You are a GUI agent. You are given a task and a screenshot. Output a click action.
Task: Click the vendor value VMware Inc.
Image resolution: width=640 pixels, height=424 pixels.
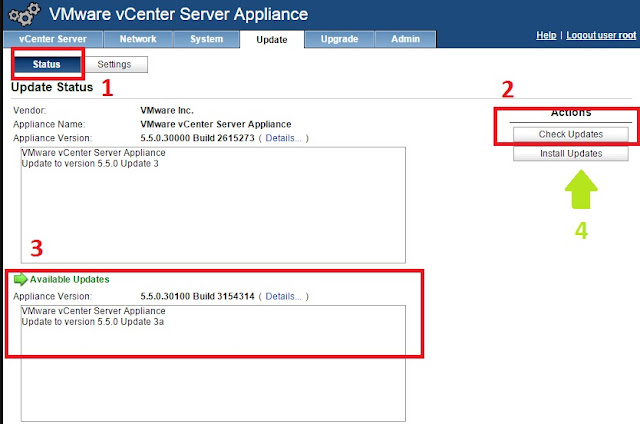[167, 111]
